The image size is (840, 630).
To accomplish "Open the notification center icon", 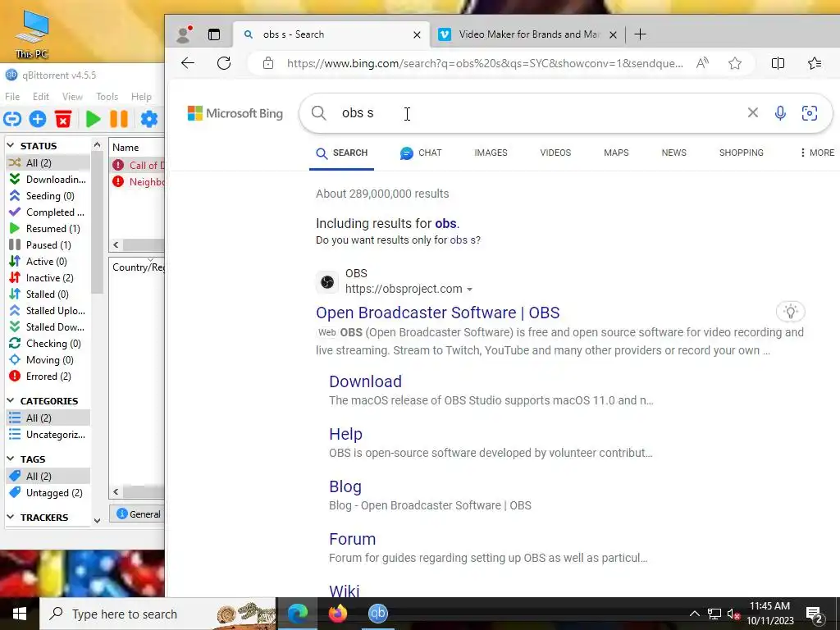I will [815, 614].
